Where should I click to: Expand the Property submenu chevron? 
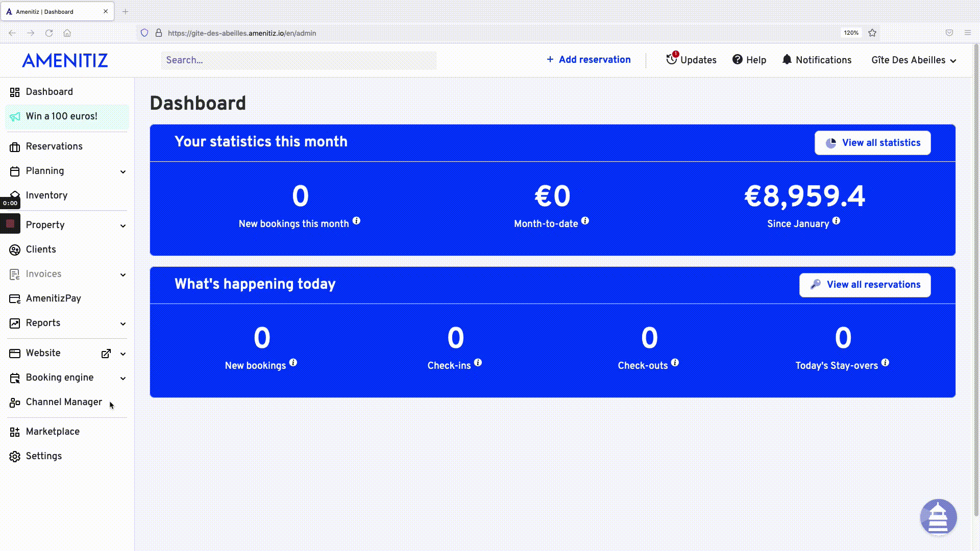point(123,226)
